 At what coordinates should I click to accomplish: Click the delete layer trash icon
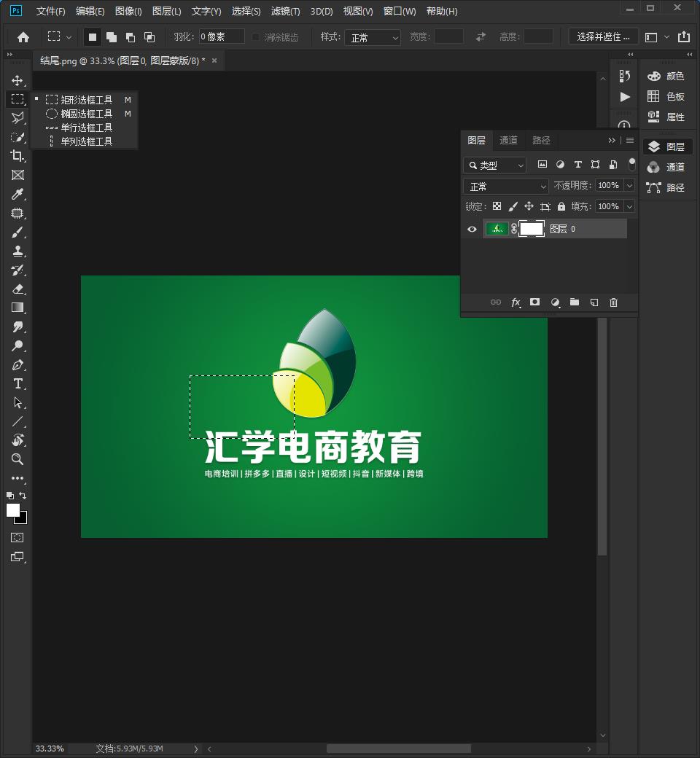click(x=613, y=302)
